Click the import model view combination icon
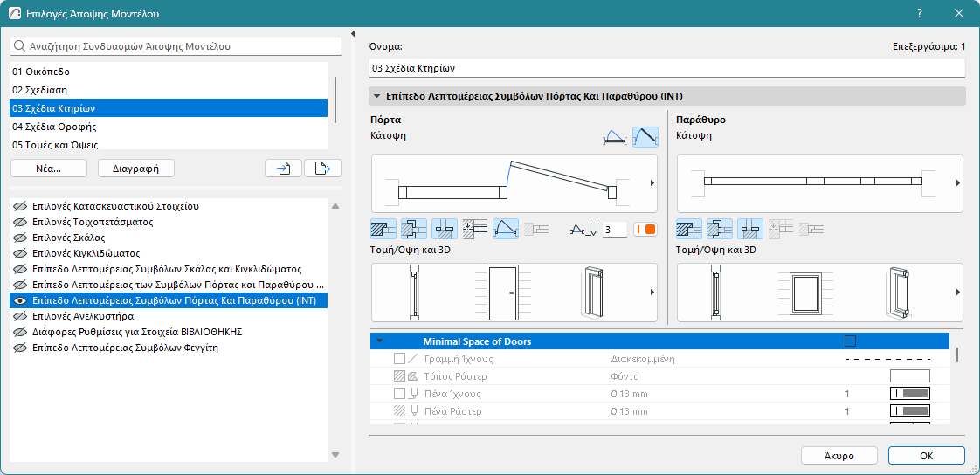The image size is (980, 475). pyautogui.click(x=283, y=169)
